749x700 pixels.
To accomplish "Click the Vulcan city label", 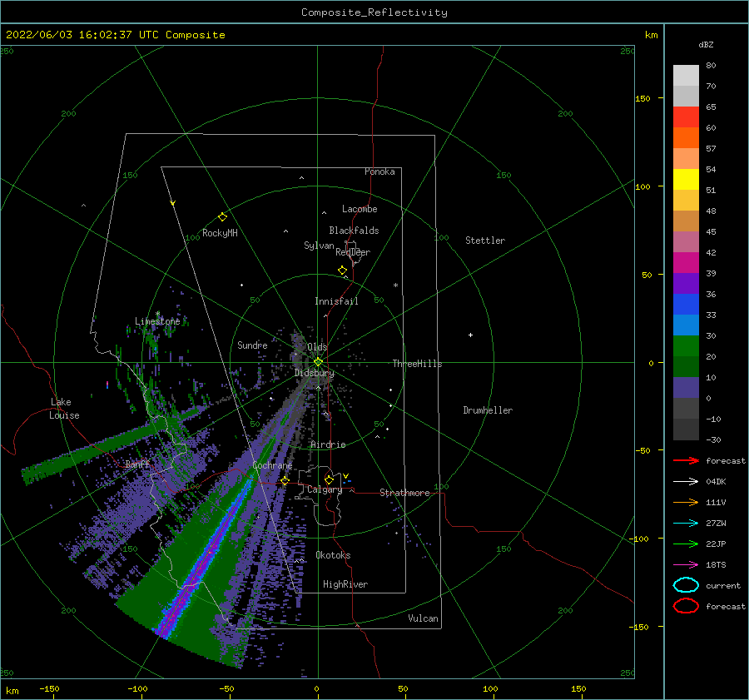I will (424, 618).
